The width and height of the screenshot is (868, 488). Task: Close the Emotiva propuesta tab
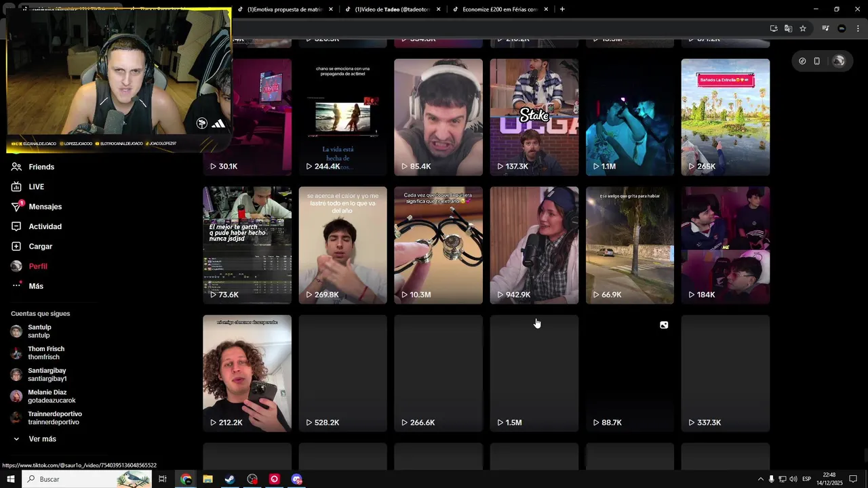coord(331,9)
